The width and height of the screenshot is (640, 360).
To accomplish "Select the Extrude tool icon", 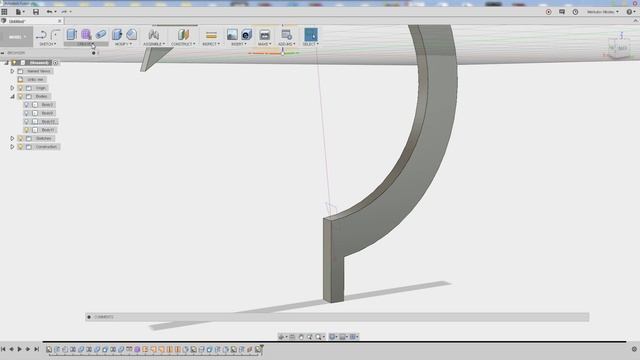I will tap(71, 35).
